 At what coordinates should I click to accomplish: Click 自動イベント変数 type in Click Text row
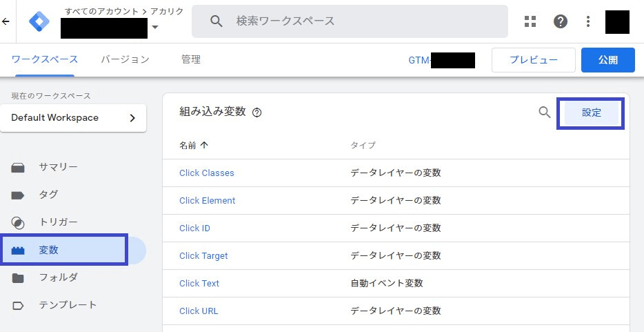pos(387,283)
